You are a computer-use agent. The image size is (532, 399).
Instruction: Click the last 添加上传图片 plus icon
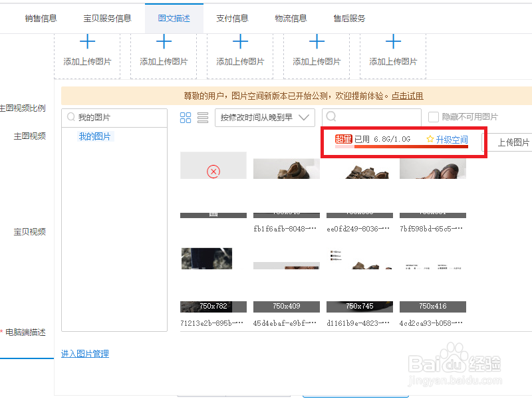click(393, 41)
